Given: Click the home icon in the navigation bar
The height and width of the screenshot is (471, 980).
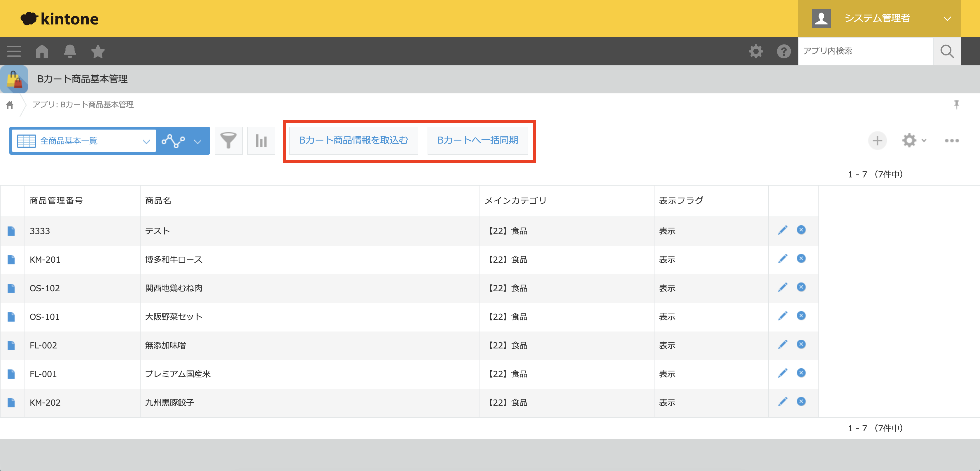Looking at the screenshot, I should [x=42, y=51].
